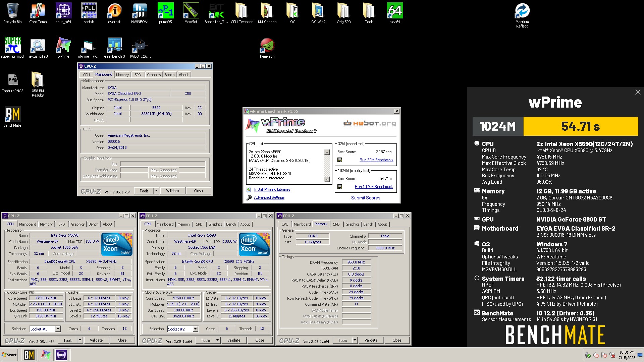
Task: Launch super_pi_mod from the desktop
Action: (x=12, y=48)
